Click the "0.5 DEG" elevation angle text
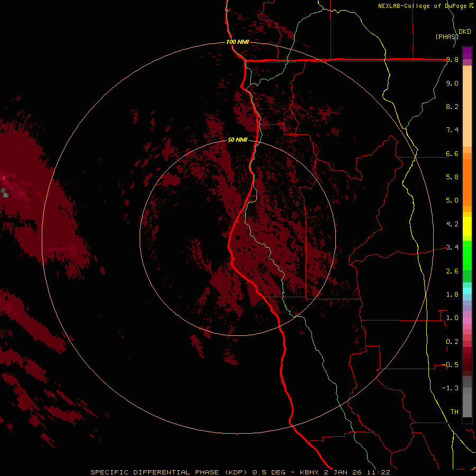The width and height of the screenshot is (476, 476). (x=269, y=472)
